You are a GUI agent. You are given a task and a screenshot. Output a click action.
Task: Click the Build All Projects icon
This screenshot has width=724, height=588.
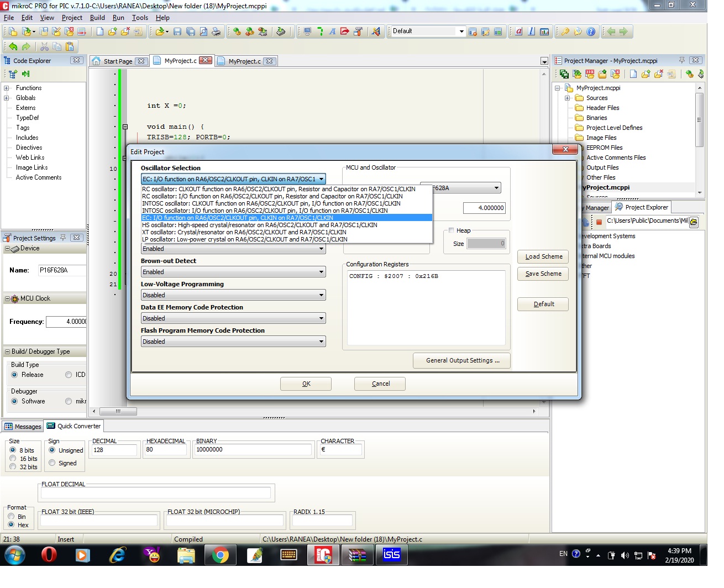(250, 32)
